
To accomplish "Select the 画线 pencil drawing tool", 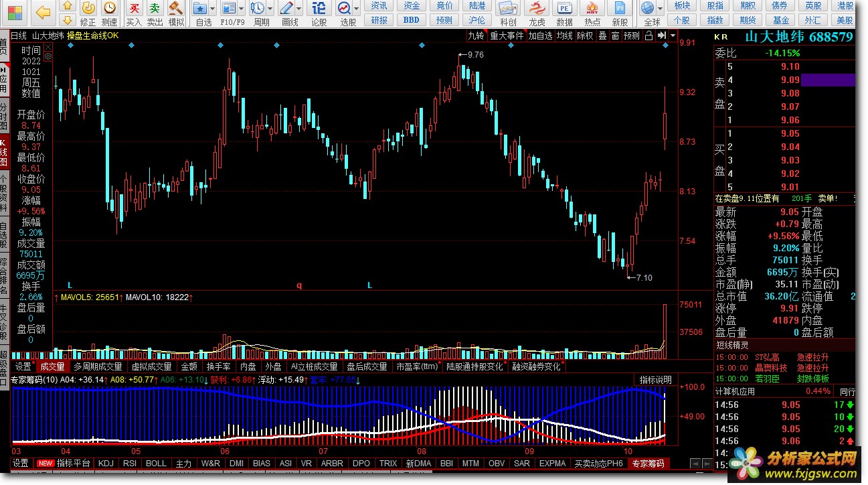I will pos(286,9).
